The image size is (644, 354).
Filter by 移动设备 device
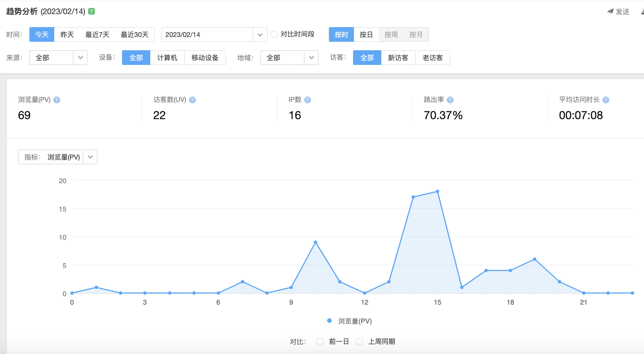(x=205, y=58)
